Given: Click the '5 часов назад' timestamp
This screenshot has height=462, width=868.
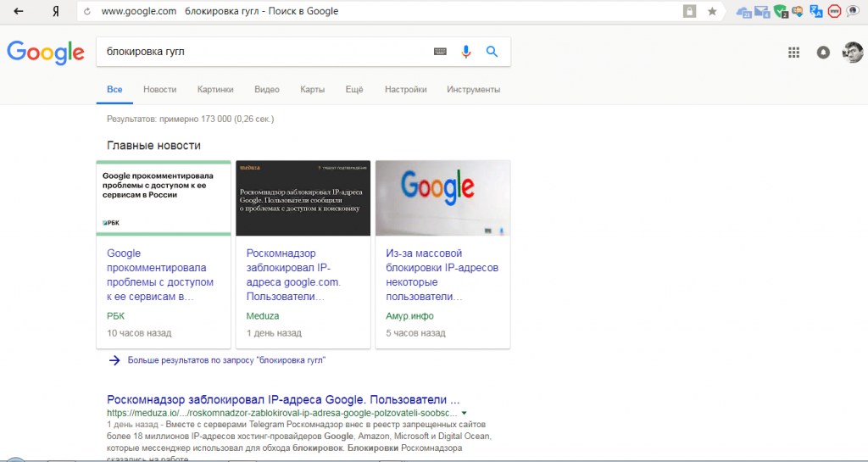Looking at the screenshot, I should click(415, 334).
